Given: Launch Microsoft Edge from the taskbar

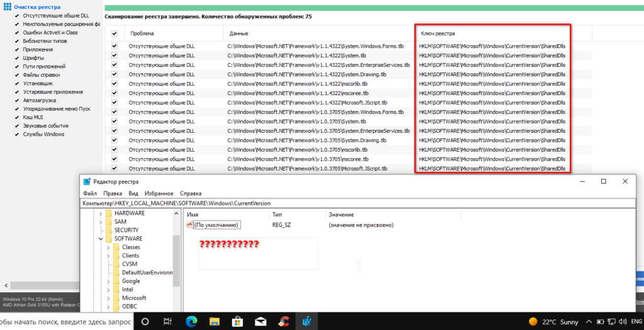Looking at the screenshot, I should pos(191,321).
